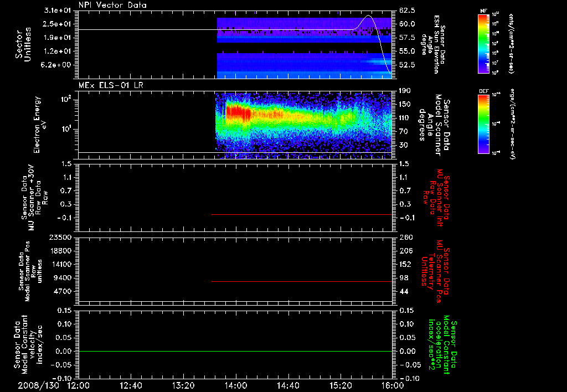Click the "110" scanner angle tick label
The width and height of the screenshot is (567, 392).
[405, 118]
